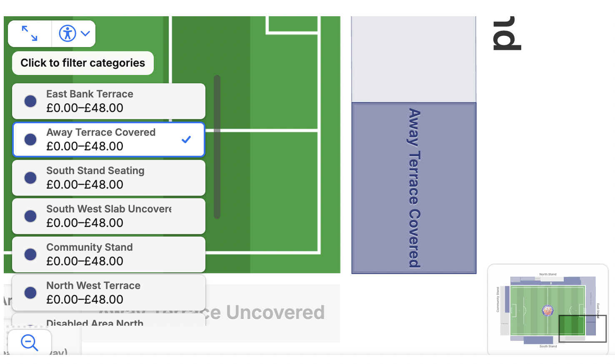Click the checkmark on Away Terrace Covered
The image size is (615, 364).
[x=186, y=140]
